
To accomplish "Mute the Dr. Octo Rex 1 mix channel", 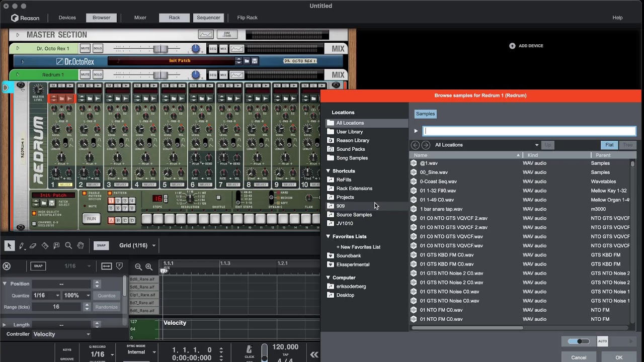I will pyautogui.click(x=85, y=48).
